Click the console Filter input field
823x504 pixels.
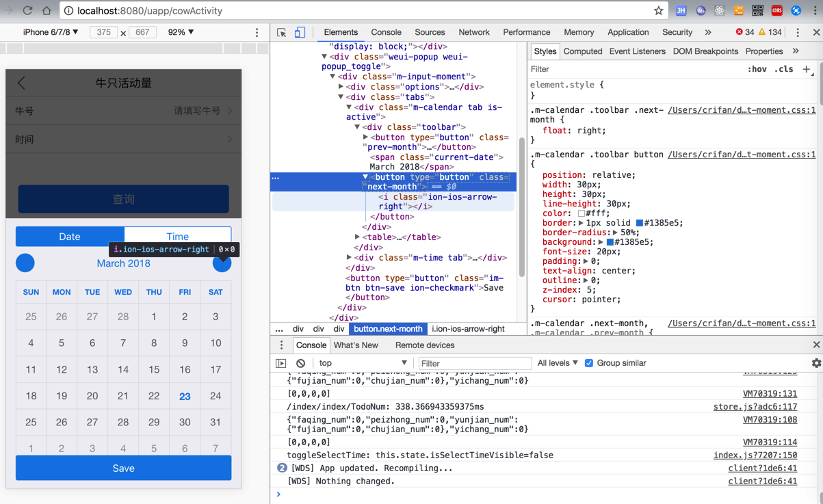click(x=474, y=363)
